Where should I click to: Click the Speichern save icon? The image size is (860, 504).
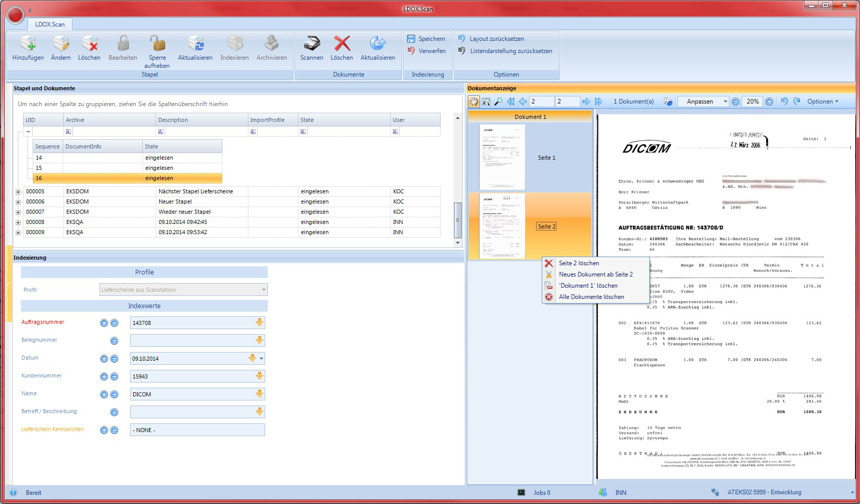coord(411,39)
